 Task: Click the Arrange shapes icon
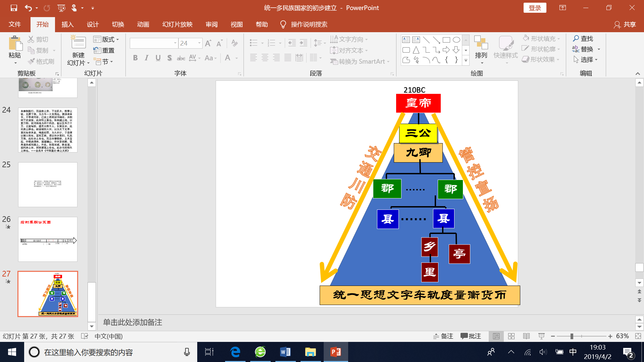pos(481,43)
